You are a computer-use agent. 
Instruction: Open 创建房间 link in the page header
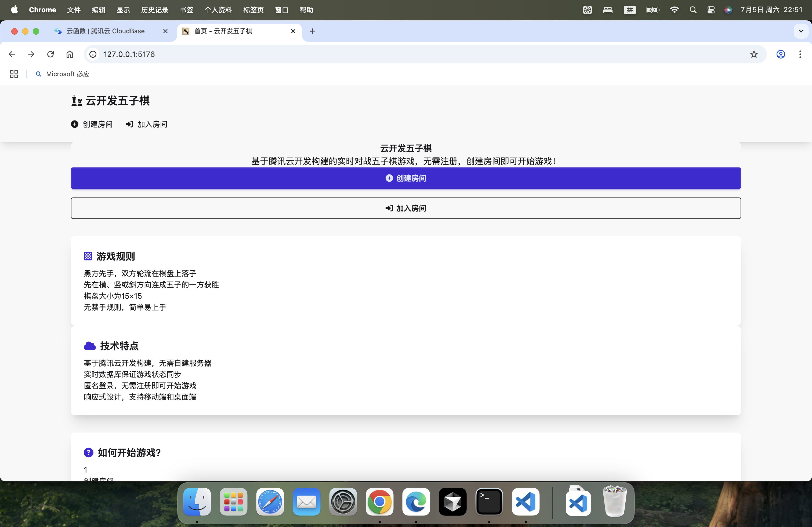coord(92,124)
